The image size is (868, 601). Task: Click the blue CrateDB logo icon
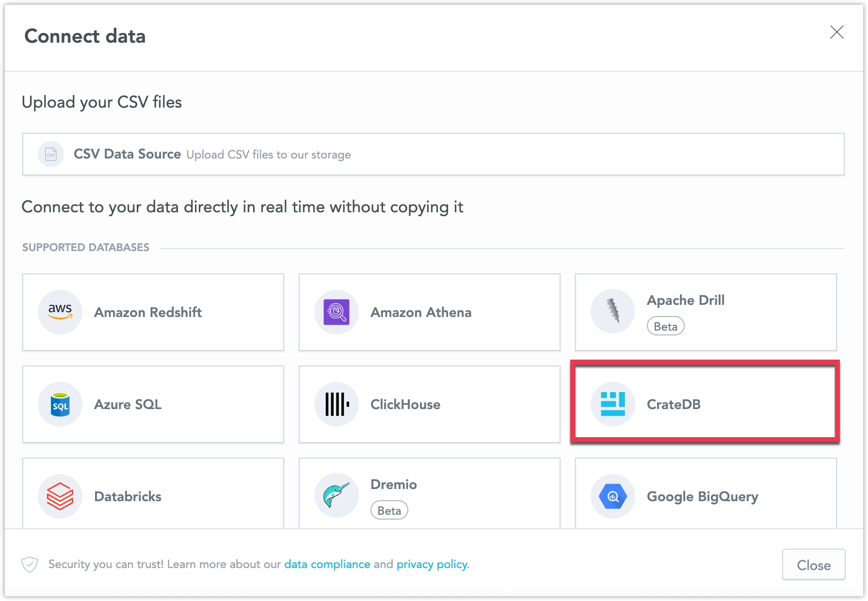pos(613,404)
